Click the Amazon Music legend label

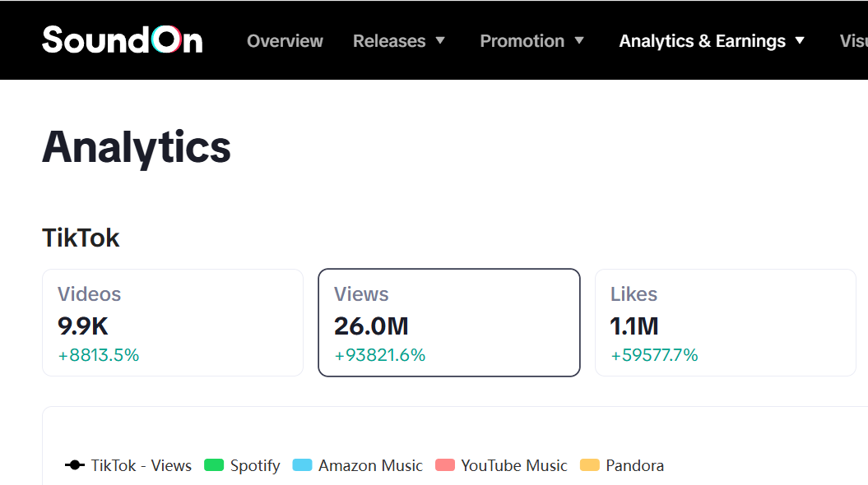point(370,465)
